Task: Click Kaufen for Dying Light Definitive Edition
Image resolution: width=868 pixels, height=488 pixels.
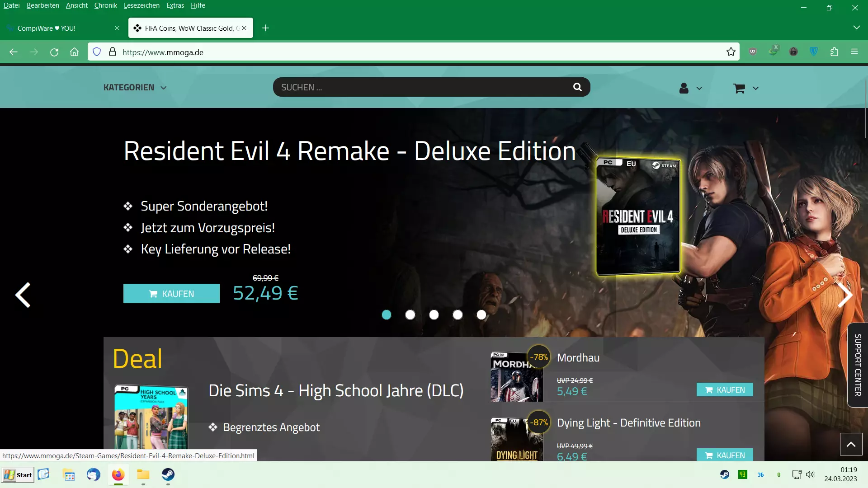Action: coord(725,455)
